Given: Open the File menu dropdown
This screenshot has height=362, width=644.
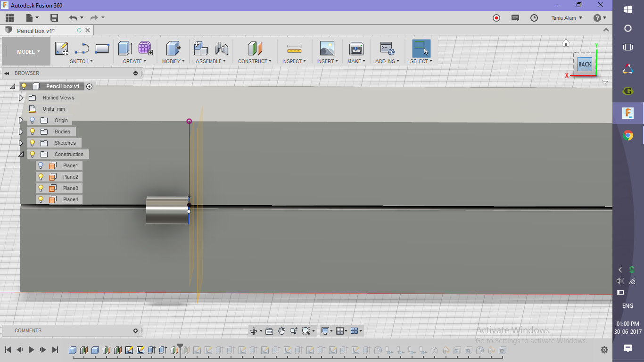Looking at the screenshot, I should [32, 18].
